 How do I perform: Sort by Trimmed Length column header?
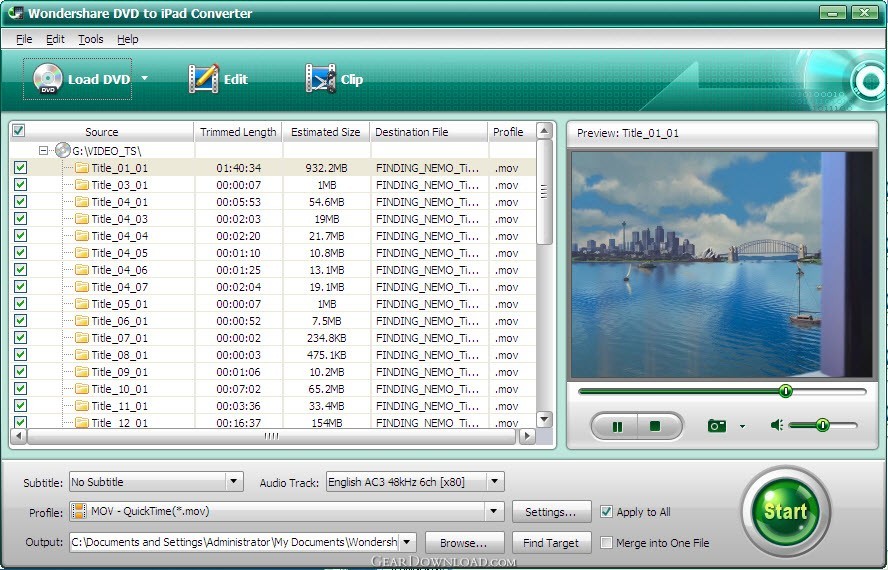pos(238,132)
